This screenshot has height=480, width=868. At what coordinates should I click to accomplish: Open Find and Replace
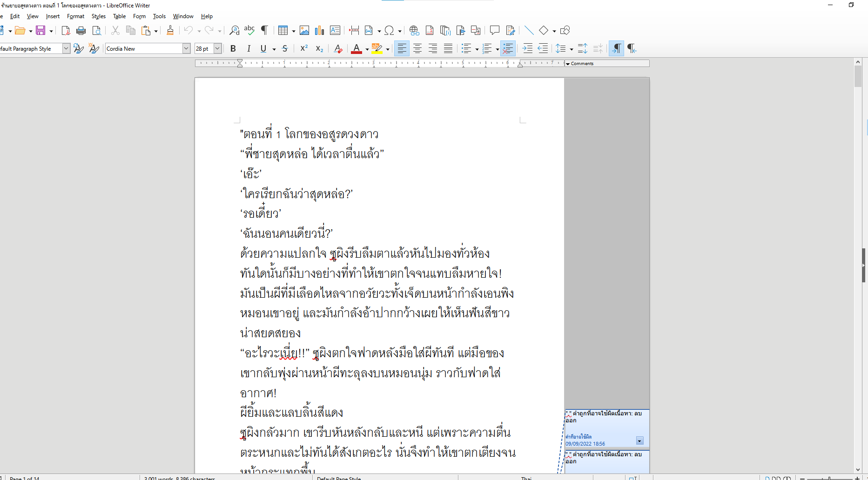(x=235, y=31)
